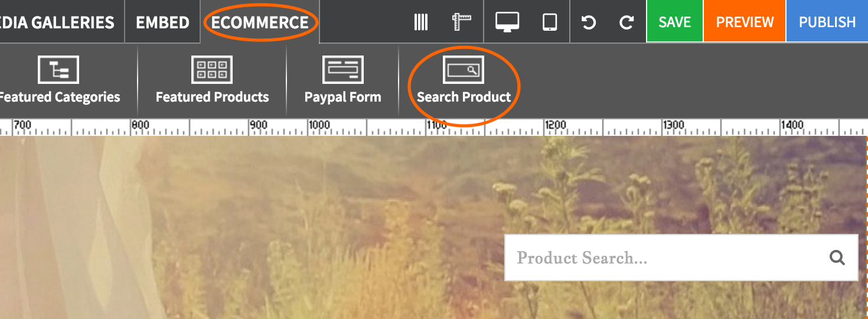The height and width of the screenshot is (319, 868).
Task: Click the redo arrow icon
Action: (626, 22)
